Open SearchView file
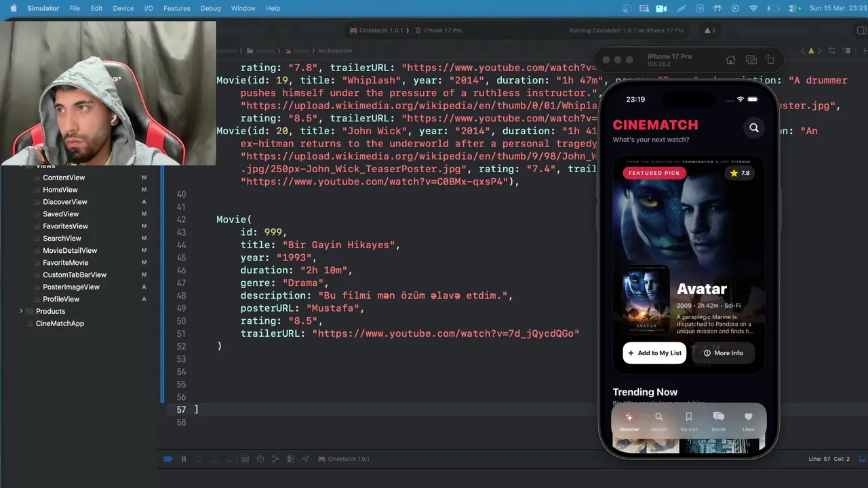The width and height of the screenshot is (868, 488). [62, 239]
